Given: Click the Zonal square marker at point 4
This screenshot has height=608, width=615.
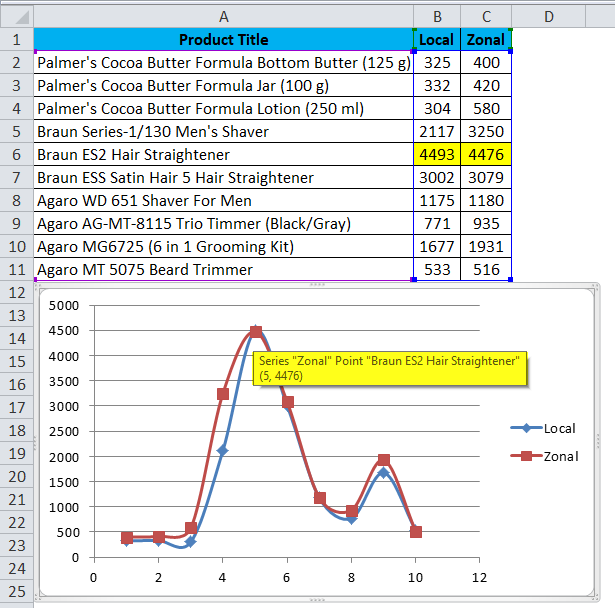Looking at the screenshot, I should (223, 394).
